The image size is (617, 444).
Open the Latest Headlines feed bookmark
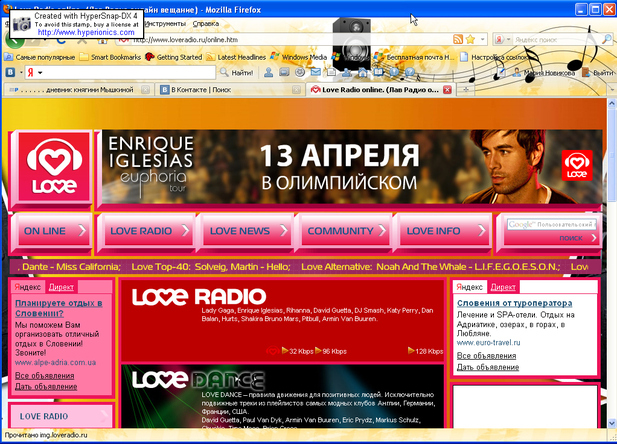click(x=236, y=57)
